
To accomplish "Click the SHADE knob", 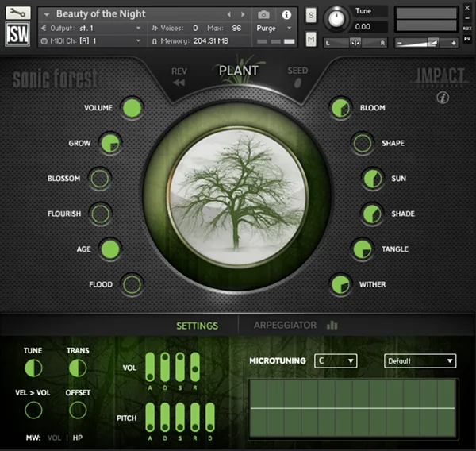I will (372, 214).
